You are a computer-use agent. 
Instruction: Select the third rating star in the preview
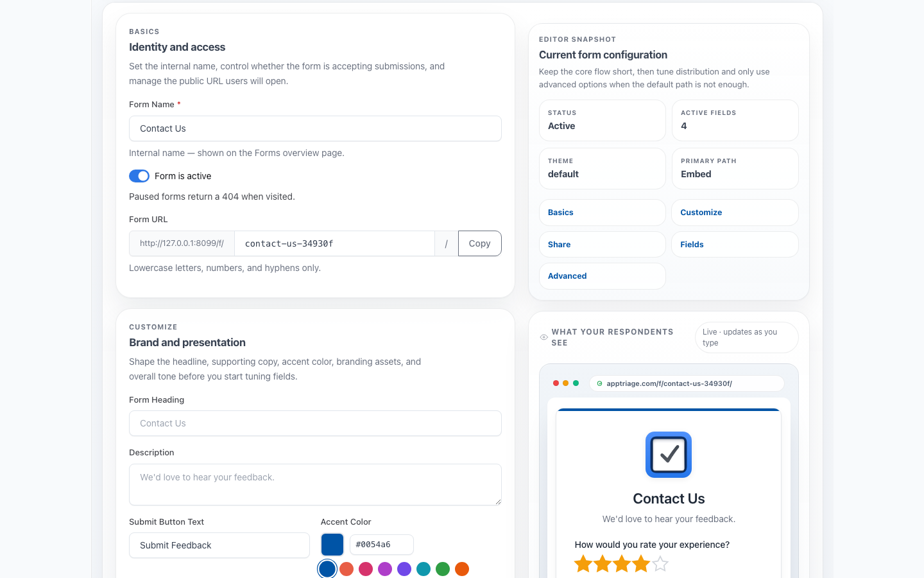(x=622, y=564)
